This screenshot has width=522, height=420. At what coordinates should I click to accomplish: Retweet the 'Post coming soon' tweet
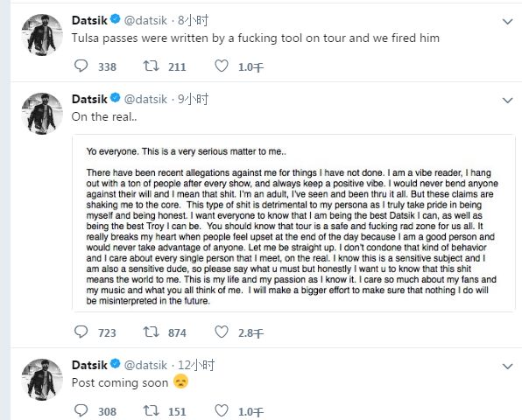point(152,410)
